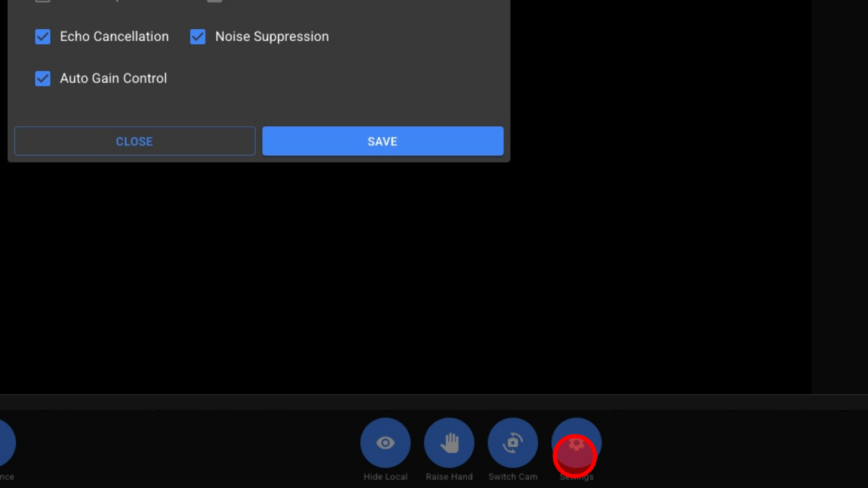Click the Switch Cam rotate-camera icon
The height and width of the screenshot is (488, 868).
[x=512, y=443]
